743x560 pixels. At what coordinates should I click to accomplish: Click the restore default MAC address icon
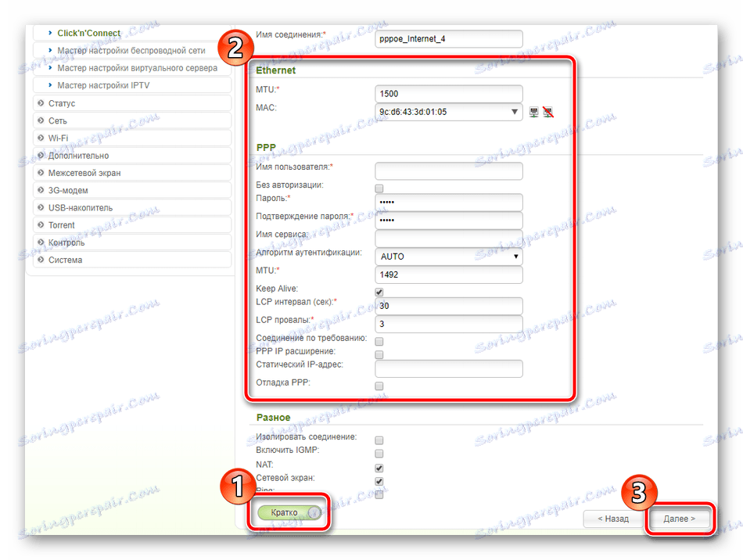[x=547, y=113]
